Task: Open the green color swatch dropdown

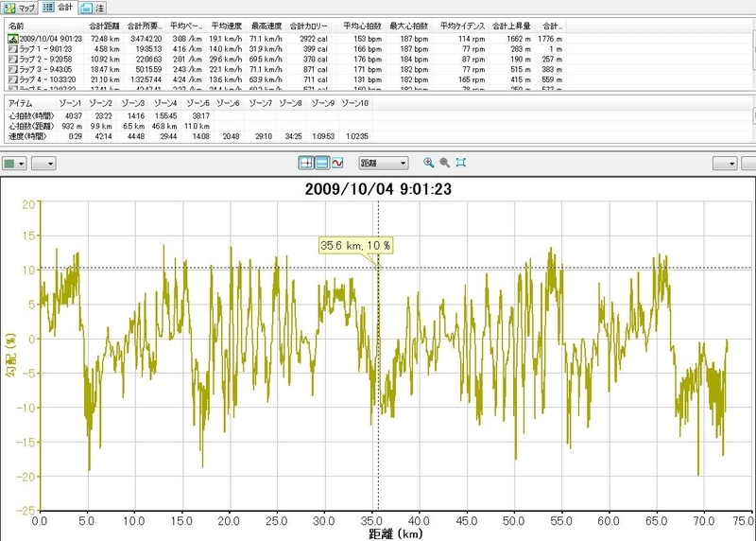Action: [14, 164]
